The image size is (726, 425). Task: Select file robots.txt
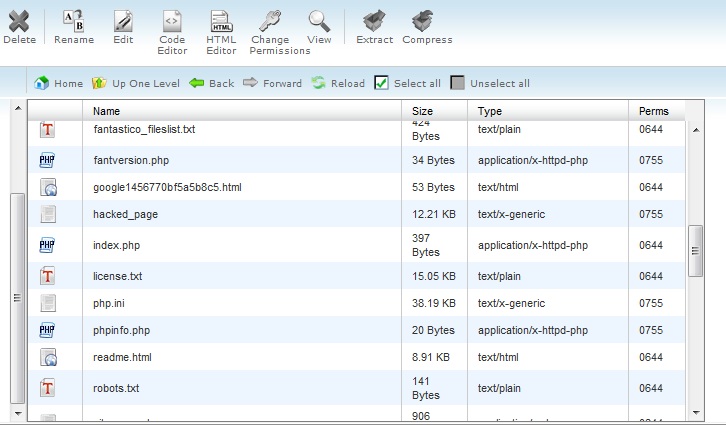[116, 388]
